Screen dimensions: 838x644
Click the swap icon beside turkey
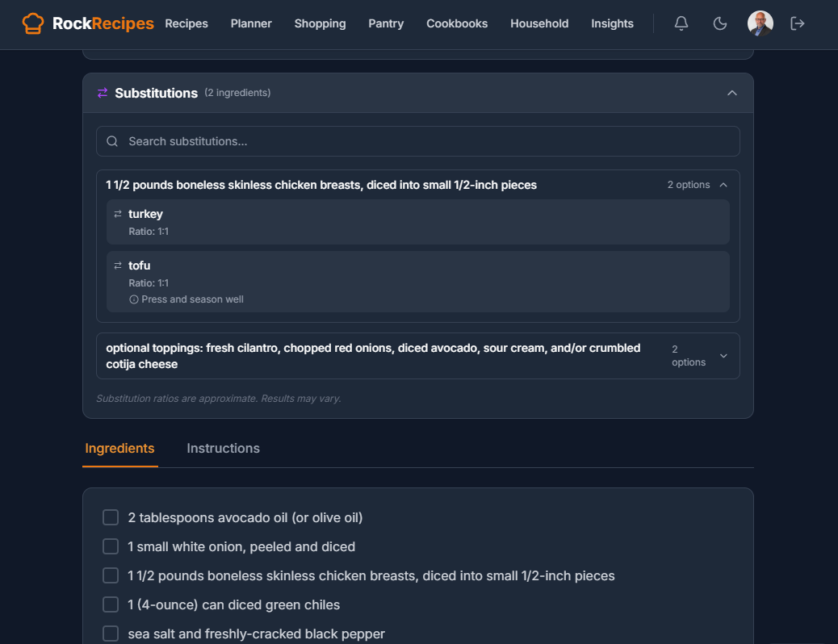point(118,213)
